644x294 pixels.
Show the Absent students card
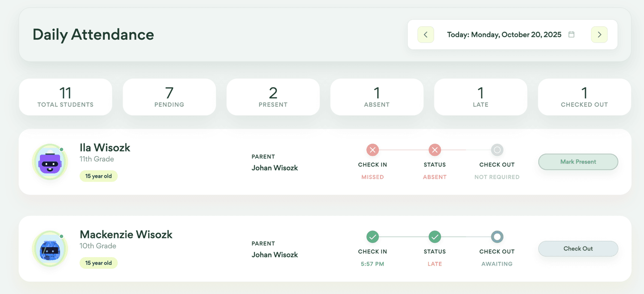point(377,97)
